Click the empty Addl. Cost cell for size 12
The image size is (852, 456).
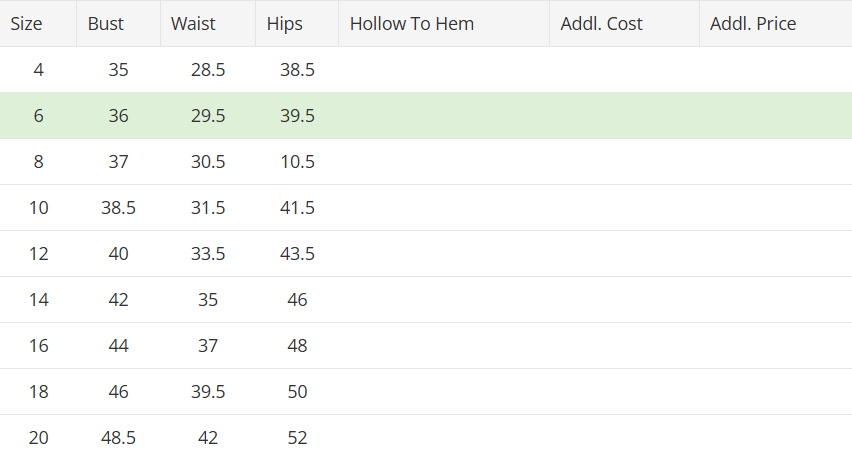624,254
